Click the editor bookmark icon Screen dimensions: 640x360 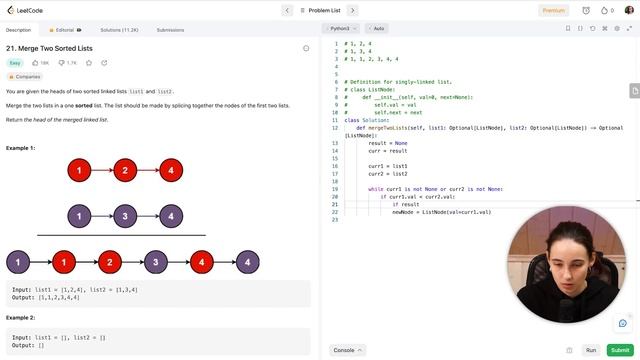[x=568, y=29]
